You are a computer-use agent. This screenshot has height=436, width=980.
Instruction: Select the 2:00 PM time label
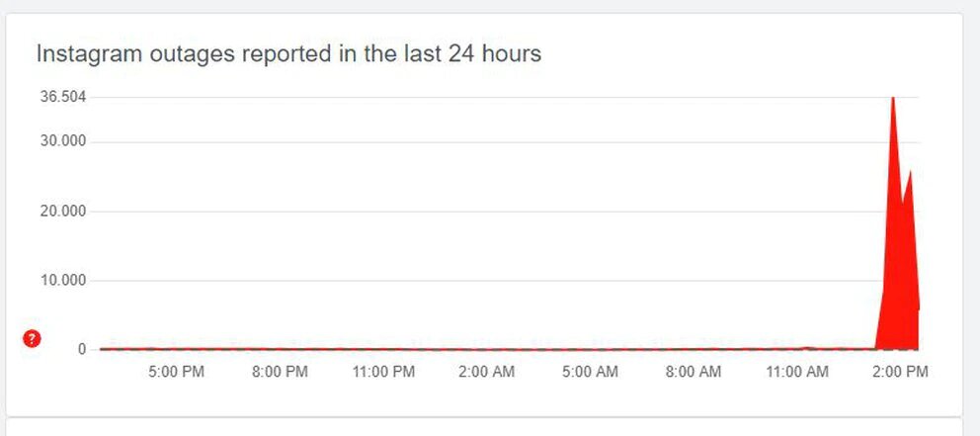point(901,373)
